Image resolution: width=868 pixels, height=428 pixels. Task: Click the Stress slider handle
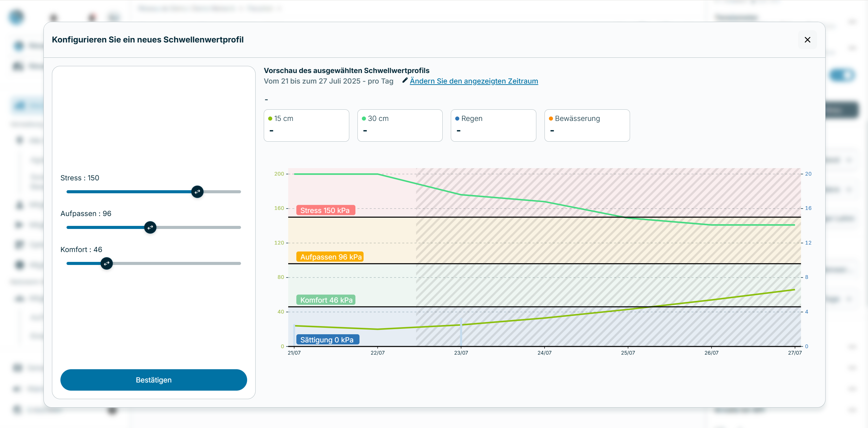(197, 192)
